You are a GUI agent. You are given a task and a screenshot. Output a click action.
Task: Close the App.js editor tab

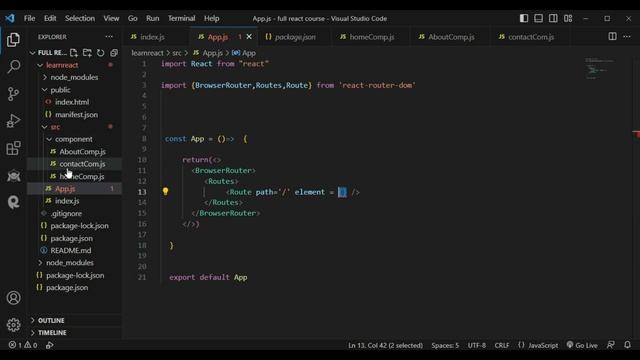point(249,37)
